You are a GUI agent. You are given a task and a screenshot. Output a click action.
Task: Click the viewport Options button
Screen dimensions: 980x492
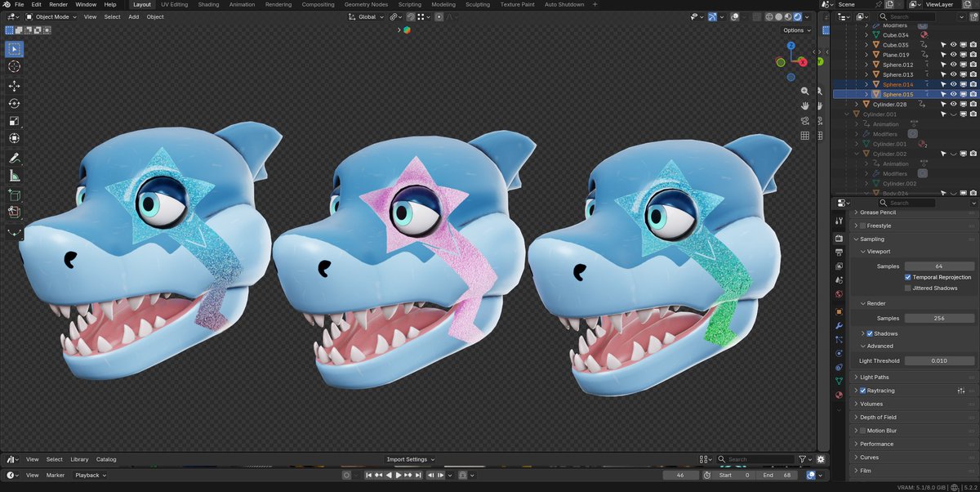tap(796, 30)
